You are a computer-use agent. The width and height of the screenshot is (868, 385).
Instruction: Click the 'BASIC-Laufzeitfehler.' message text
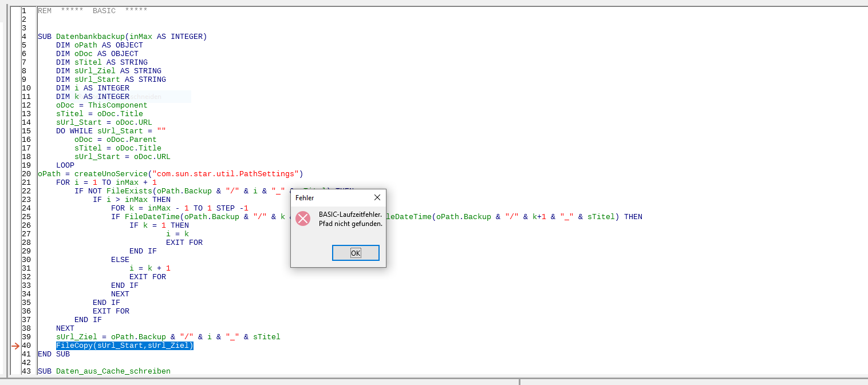(x=350, y=214)
